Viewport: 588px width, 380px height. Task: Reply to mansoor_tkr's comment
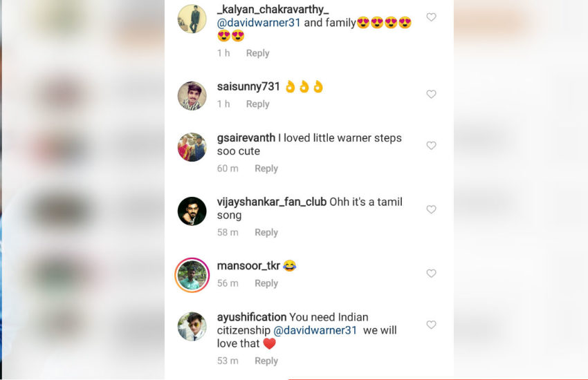coord(266,283)
